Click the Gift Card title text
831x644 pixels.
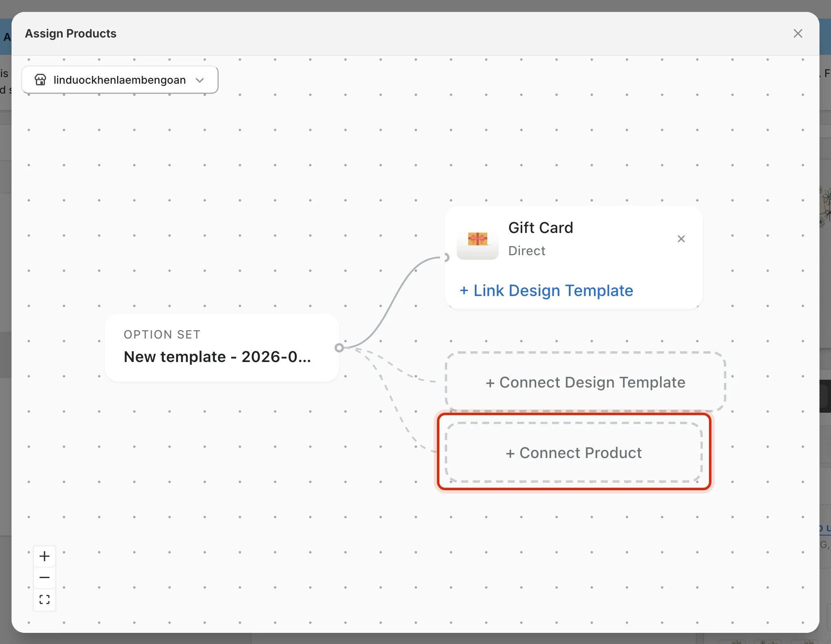coord(540,228)
